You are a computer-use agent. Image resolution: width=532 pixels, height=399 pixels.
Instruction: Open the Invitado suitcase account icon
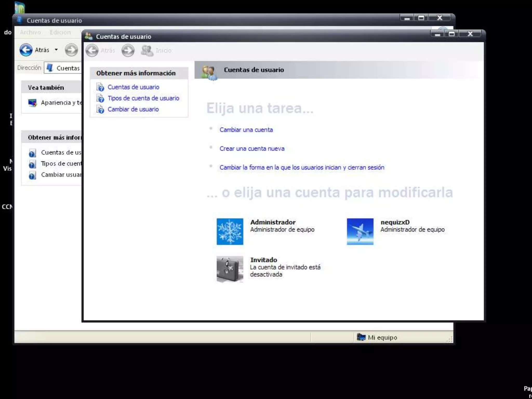[x=230, y=269]
